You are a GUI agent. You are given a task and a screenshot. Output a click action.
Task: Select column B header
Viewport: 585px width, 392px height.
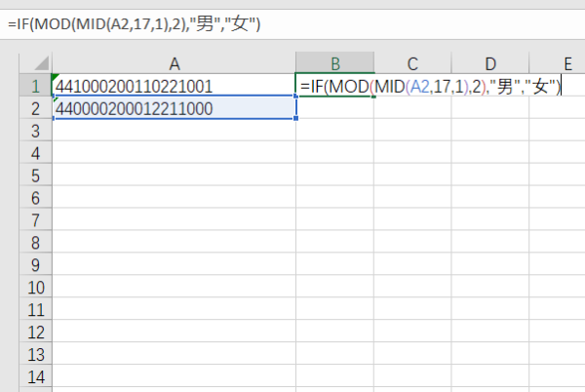click(x=335, y=63)
